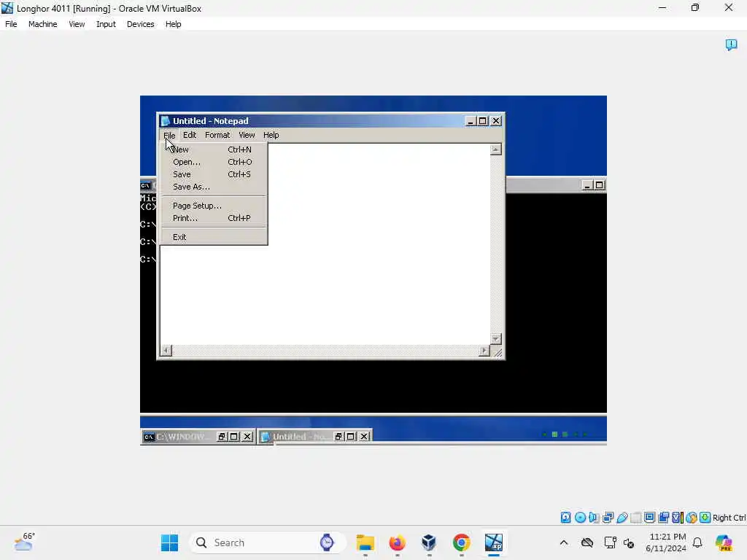This screenshot has width=747, height=560.
Task: Open the VirtualBox File menu
Action: [11, 24]
